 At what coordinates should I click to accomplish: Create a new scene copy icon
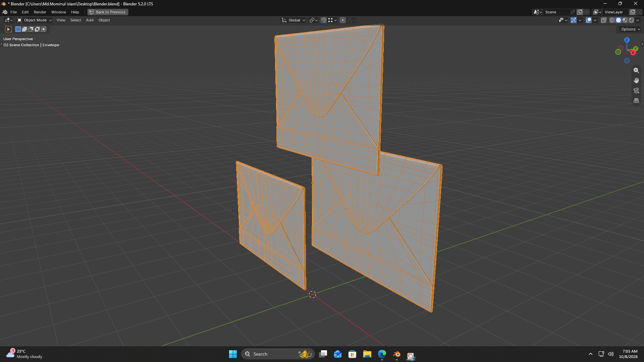click(580, 12)
